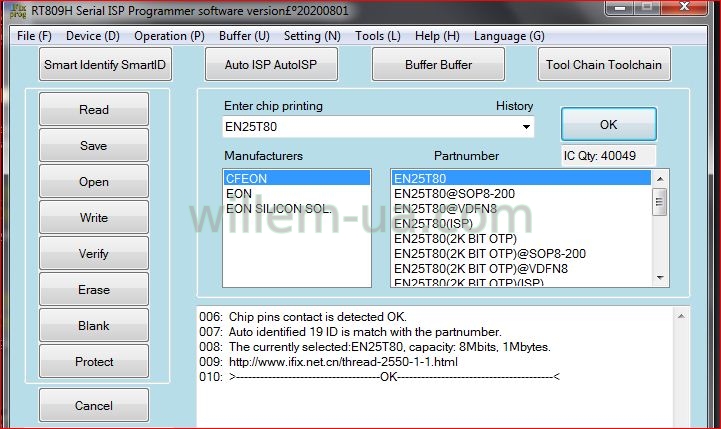
Task: Select EN25T80(2K BIT OTP) partnumber
Action: pyautogui.click(x=521, y=239)
